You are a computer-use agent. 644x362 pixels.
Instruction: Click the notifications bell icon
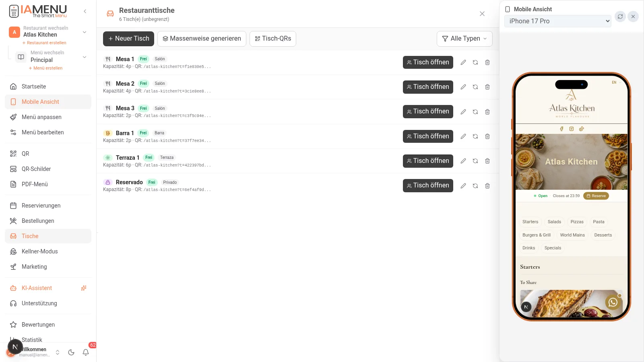pyautogui.click(x=86, y=352)
